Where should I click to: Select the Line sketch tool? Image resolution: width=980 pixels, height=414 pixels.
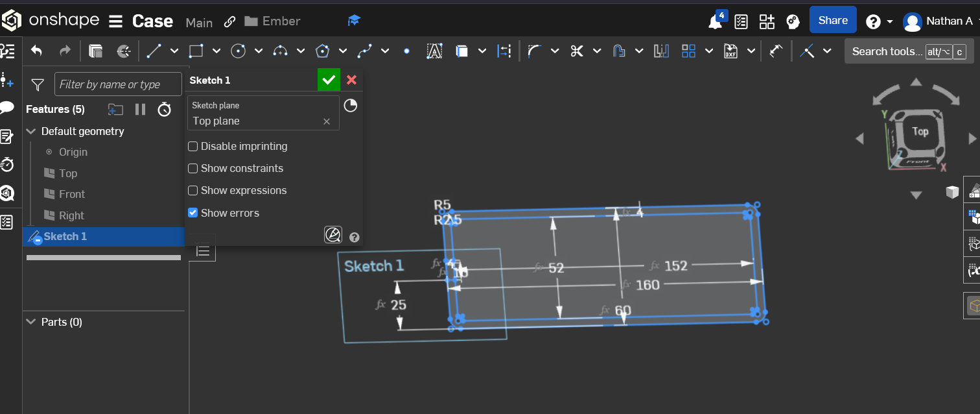[154, 51]
